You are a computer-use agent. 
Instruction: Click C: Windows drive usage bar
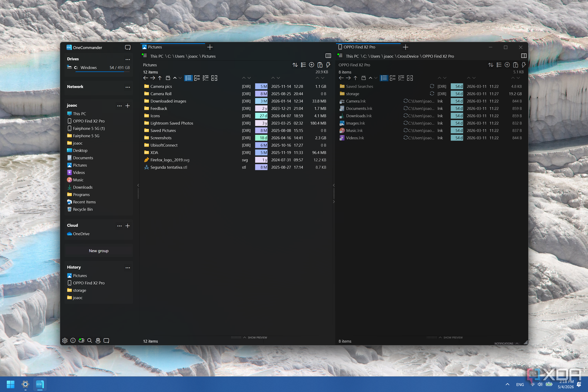tap(103, 72)
